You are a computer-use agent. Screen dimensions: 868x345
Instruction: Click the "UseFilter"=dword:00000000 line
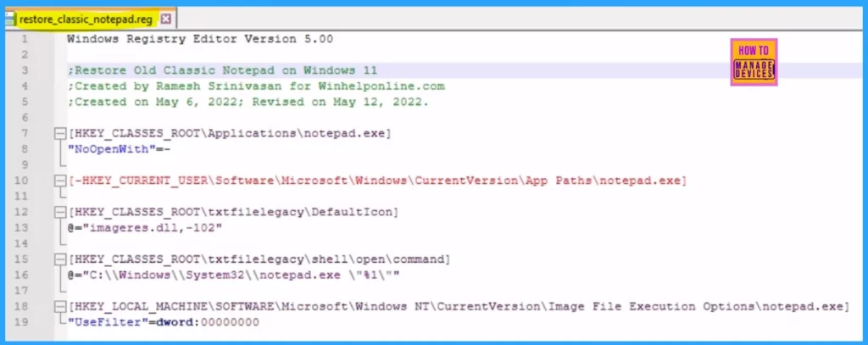click(164, 322)
